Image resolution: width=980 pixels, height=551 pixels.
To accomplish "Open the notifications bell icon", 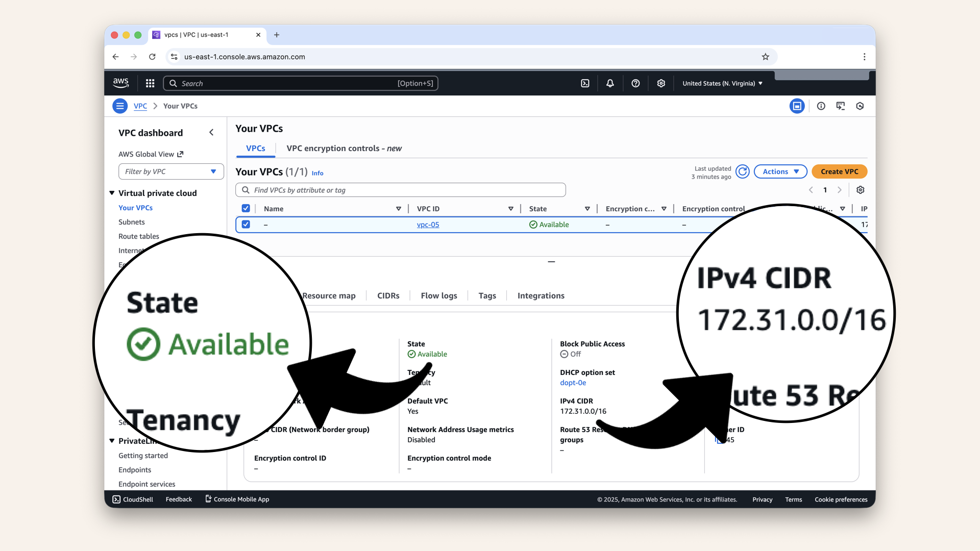I will 610,83.
